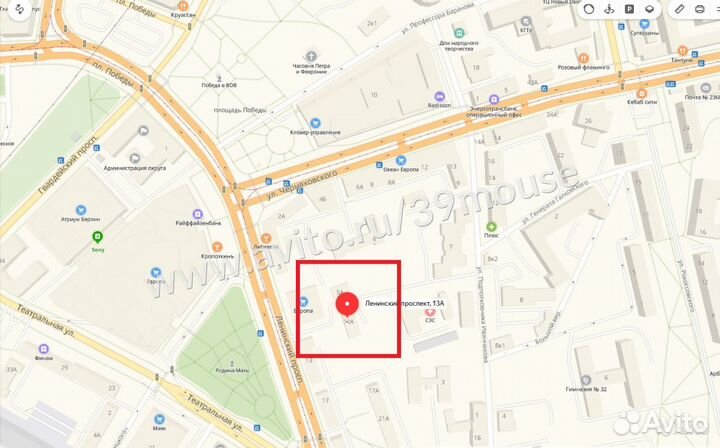720x448 pixels.
Task: Open the routes button at top-left
Action: click(19, 9)
